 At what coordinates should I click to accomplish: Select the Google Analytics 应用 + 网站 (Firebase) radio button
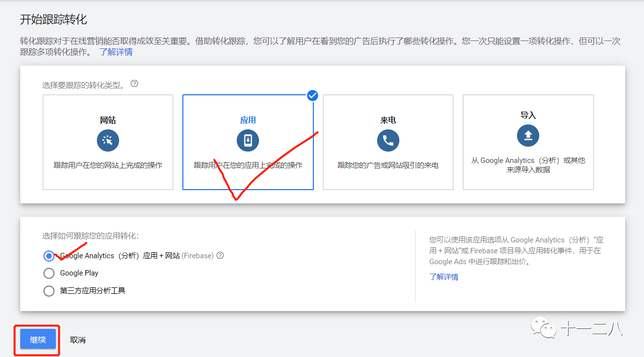click(x=48, y=255)
